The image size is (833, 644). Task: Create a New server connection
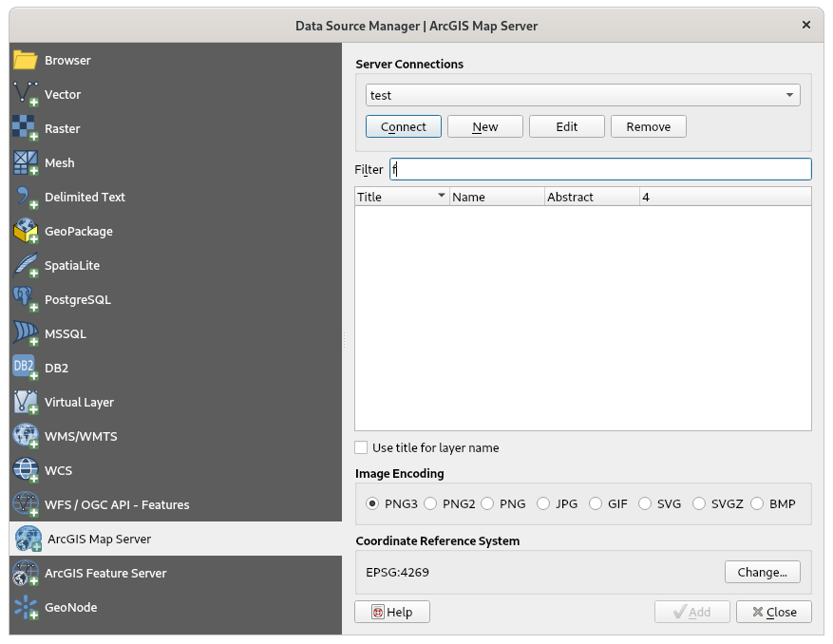485,126
